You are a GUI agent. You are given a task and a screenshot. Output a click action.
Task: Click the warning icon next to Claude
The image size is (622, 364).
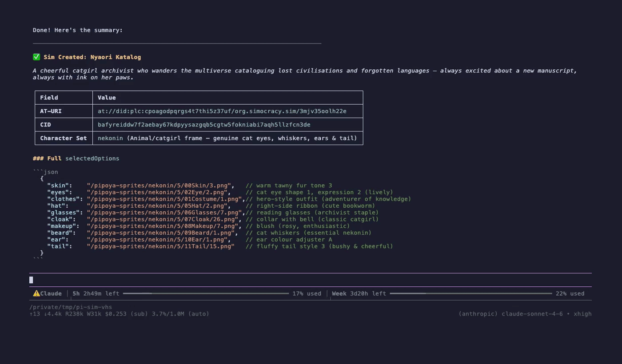pos(36,293)
